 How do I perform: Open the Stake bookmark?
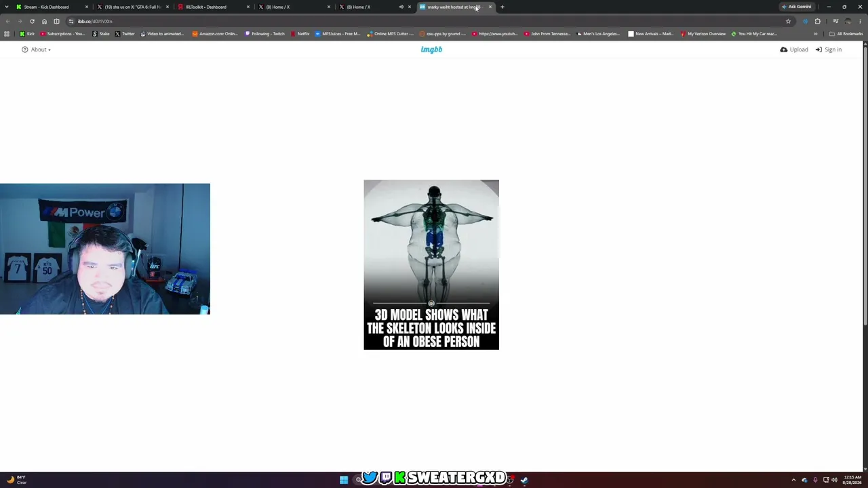click(x=100, y=34)
